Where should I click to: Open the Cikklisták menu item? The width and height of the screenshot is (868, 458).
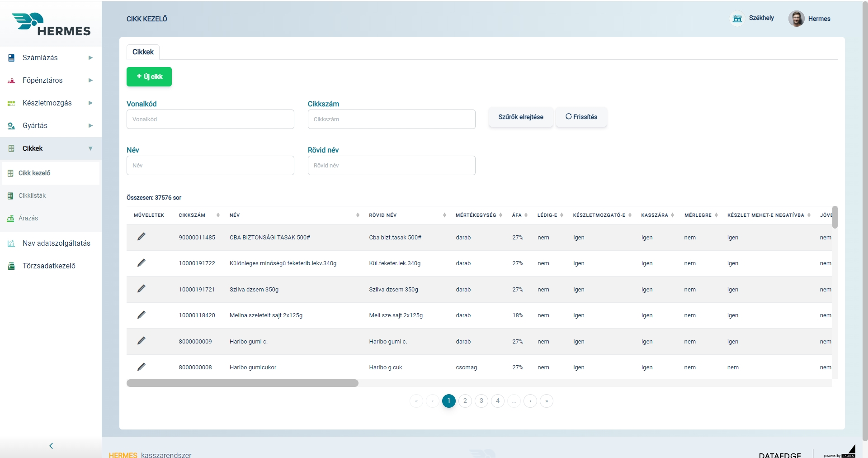(x=32, y=196)
